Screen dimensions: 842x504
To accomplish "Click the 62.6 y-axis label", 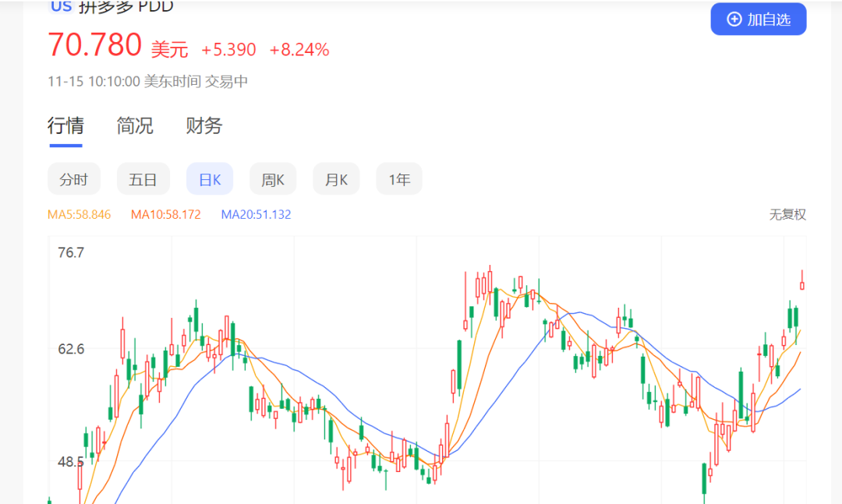I will (71, 350).
